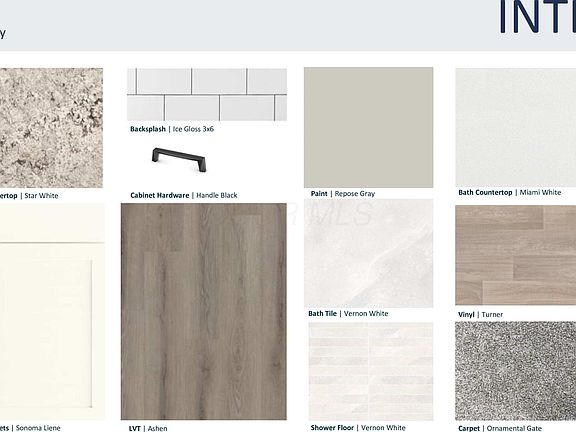576x432 pixels.
Task: Click the Shower Floor Vernon White caption
Action: 358,428
